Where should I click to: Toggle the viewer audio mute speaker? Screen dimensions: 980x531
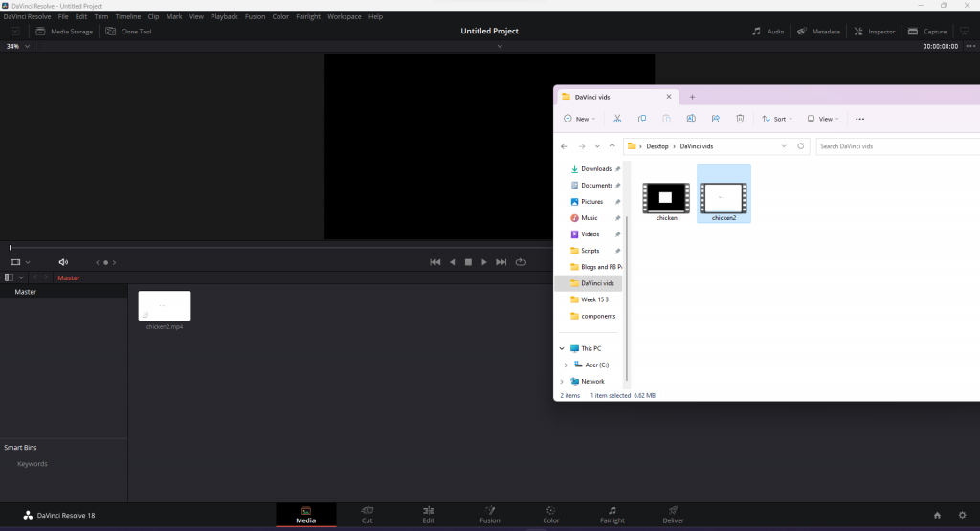(x=63, y=262)
